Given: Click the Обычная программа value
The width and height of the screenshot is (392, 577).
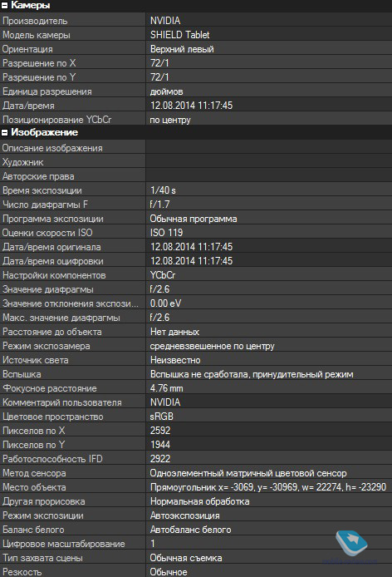Looking at the screenshot, I should tap(194, 219).
